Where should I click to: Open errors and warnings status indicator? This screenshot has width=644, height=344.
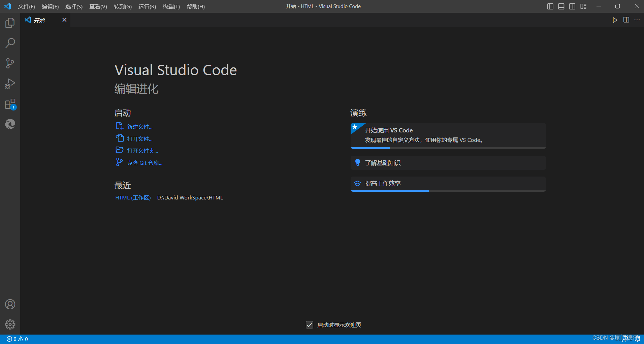tap(17, 339)
